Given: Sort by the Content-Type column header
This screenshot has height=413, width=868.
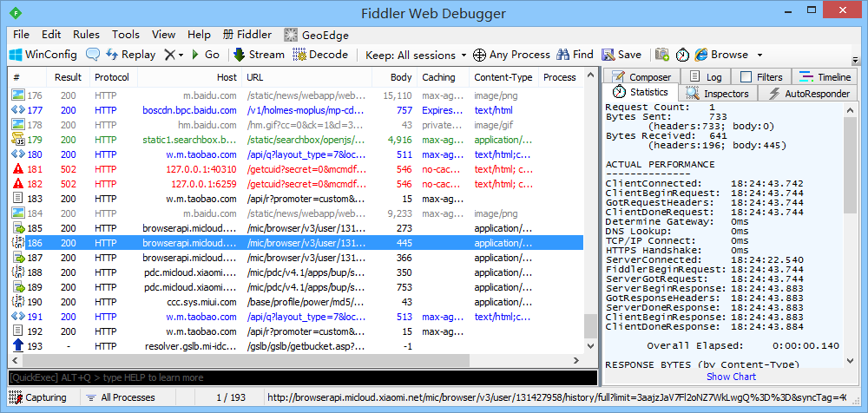Looking at the screenshot, I should (503, 77).
